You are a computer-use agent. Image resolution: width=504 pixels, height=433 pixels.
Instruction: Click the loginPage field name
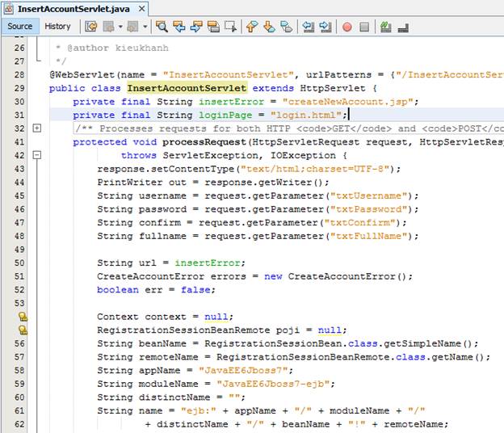225,116
